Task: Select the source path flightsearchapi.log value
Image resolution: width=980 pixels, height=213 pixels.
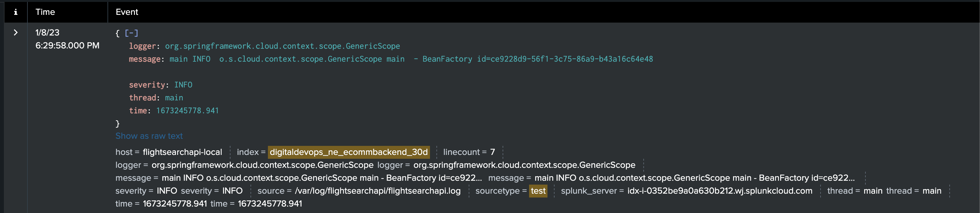Action: 377,191
